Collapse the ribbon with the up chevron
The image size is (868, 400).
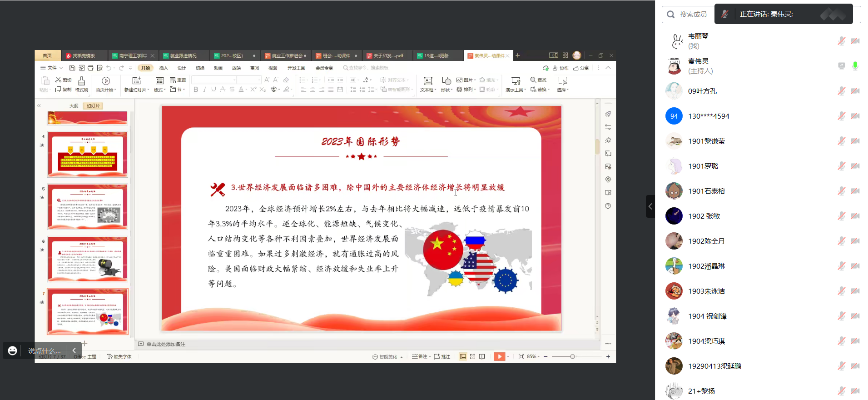(x=608, y=68)
